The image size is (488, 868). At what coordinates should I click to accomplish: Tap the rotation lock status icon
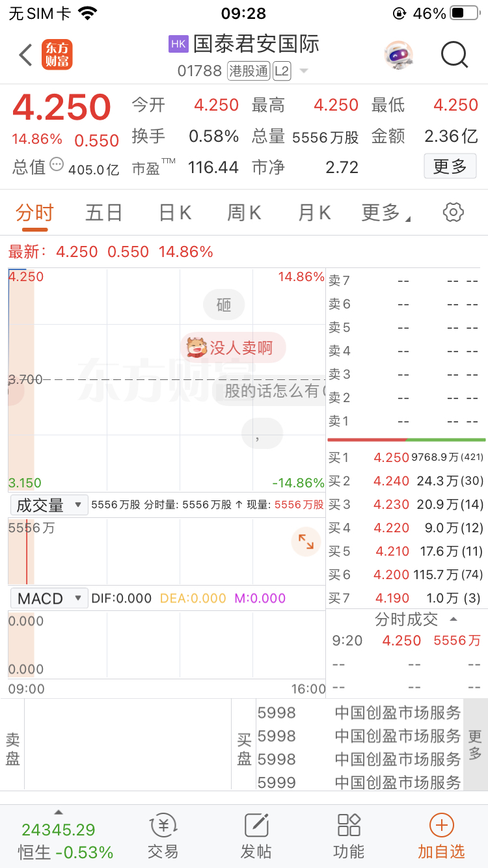click(399, 14)
